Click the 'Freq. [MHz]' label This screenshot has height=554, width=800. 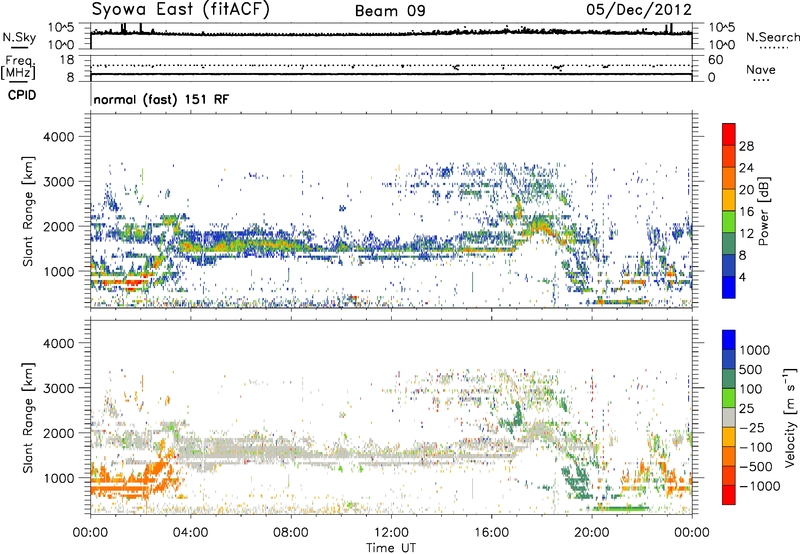tap(19, 68)
